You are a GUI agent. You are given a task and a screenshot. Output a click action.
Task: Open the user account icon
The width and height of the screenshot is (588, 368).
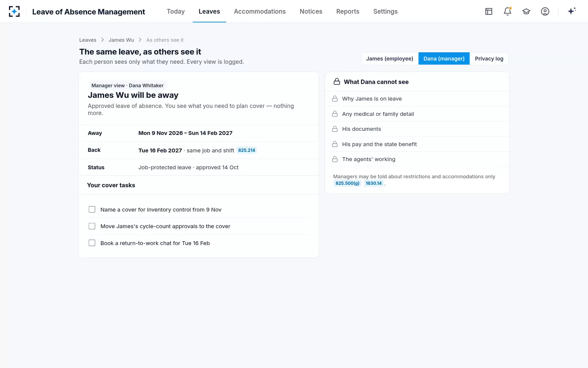[545, 11]
